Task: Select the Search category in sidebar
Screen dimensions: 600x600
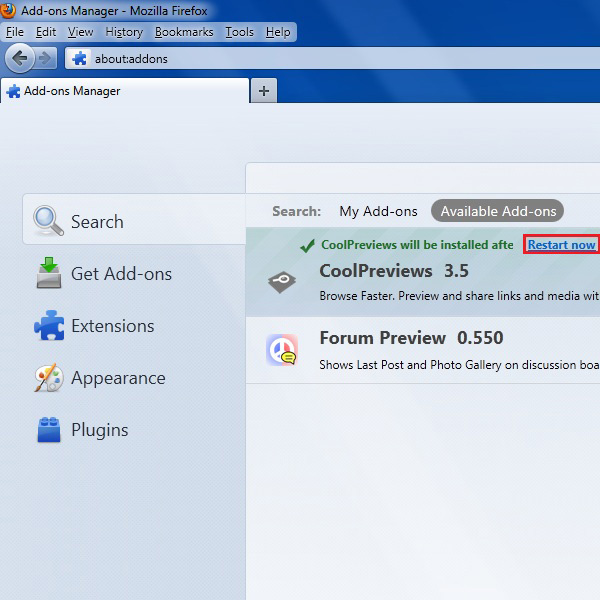Action: [134, 219]
